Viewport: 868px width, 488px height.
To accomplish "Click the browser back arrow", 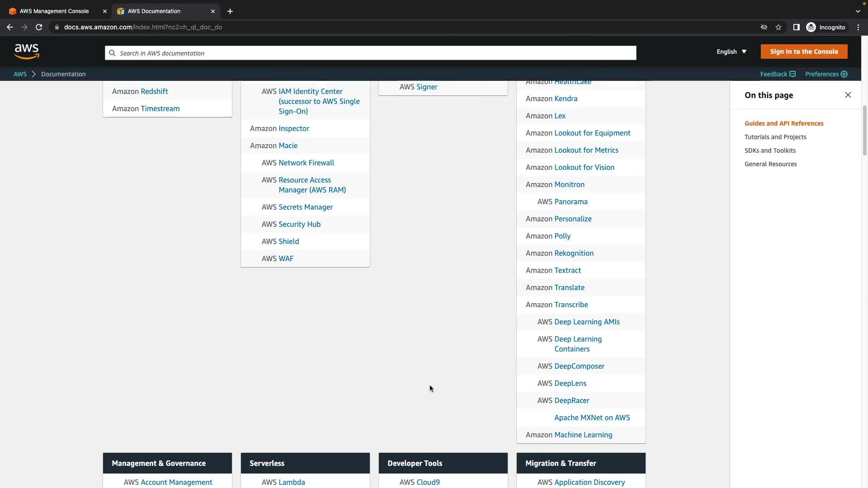I will (x=10, y=27).
